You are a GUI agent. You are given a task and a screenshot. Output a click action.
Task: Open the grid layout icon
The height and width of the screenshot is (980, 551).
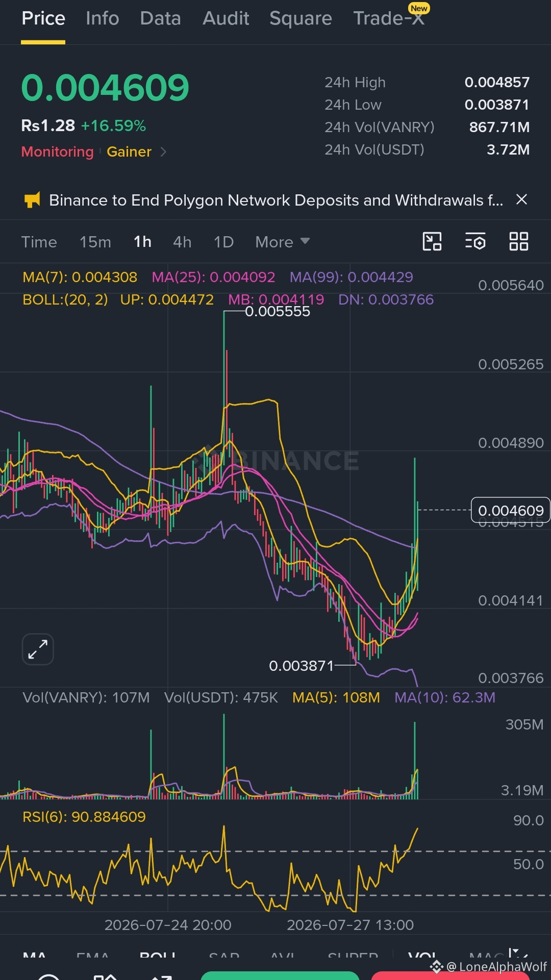click(519, 241)
